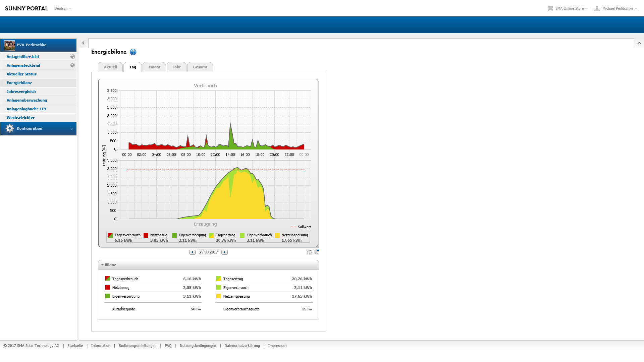The width and height of the screenshot is (644, 362).
Task: Open the FAQ footer link
Action: pos(168,346)
